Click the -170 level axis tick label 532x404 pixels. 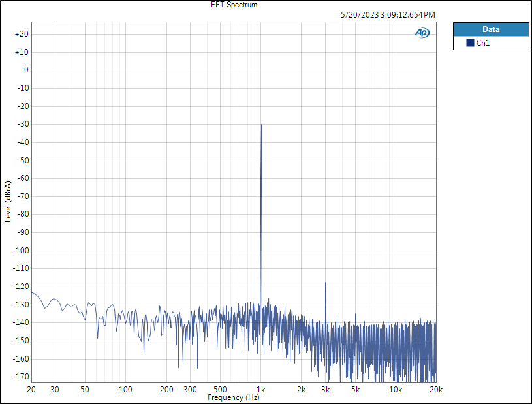coord(21,377)
